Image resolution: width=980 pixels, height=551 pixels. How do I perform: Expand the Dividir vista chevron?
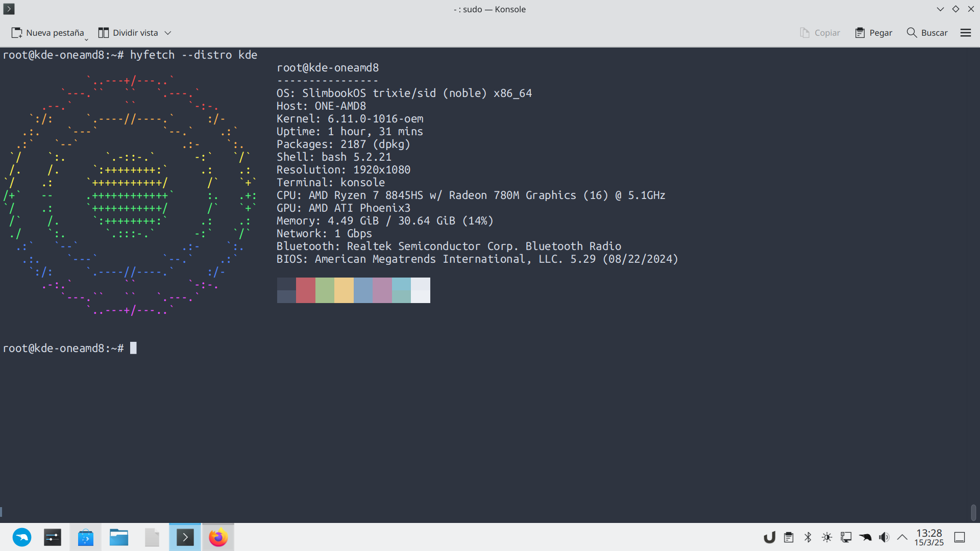[x=167, y=33]
